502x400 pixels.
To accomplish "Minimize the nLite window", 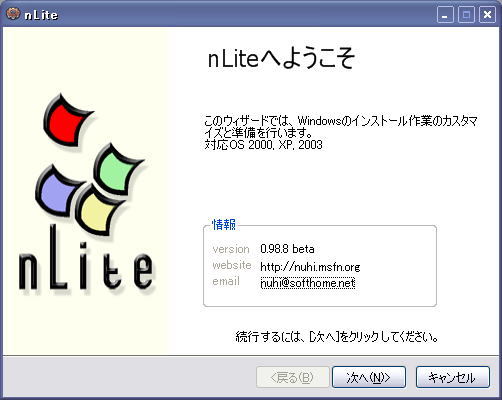I will (445, 15).
